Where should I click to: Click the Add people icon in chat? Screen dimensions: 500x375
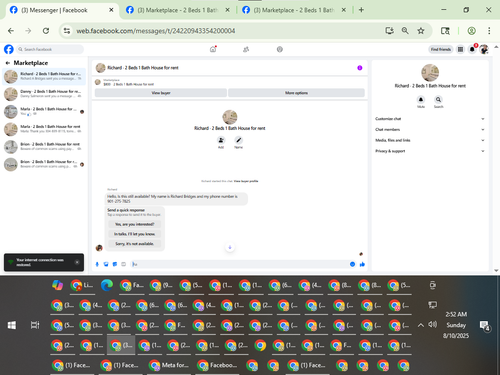(221, 140)
